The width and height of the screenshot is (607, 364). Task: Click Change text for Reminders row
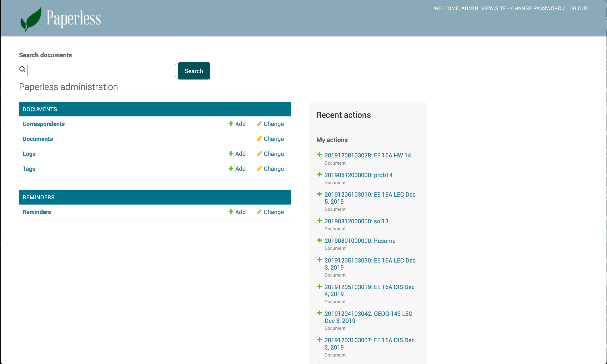pos(274,212)
